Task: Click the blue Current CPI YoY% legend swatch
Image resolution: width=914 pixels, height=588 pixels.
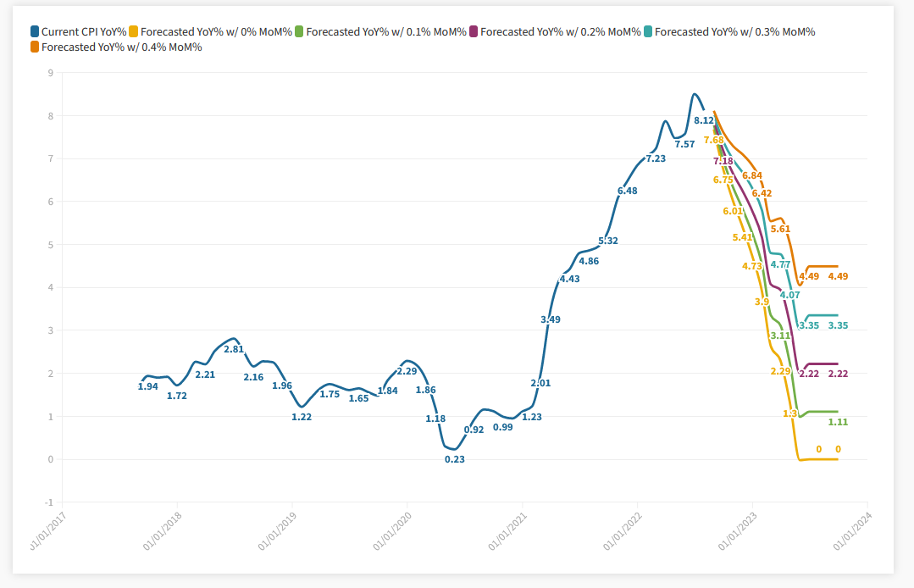Action: point(35,32)
